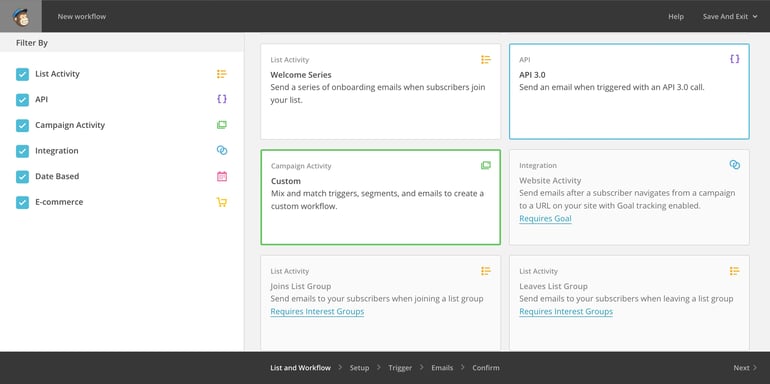Disable the Date Based filter checkbox
Viewport: 770px width, 384px height.
coord(23,176)
